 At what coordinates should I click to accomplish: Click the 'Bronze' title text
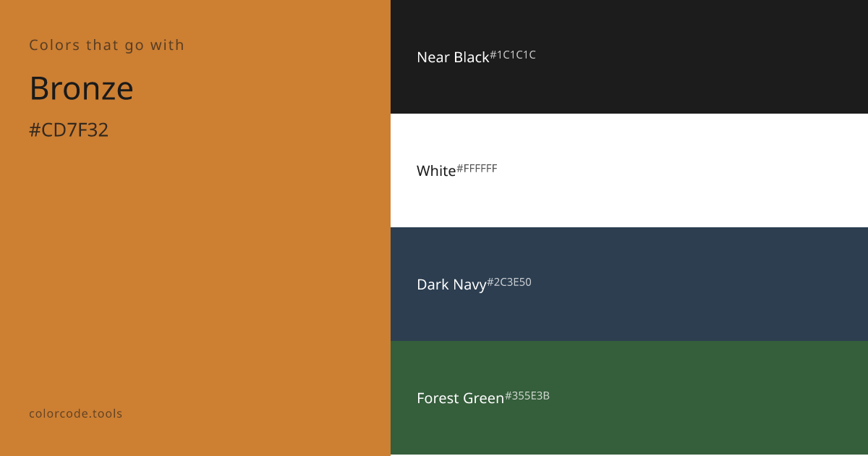click(81, 88)
